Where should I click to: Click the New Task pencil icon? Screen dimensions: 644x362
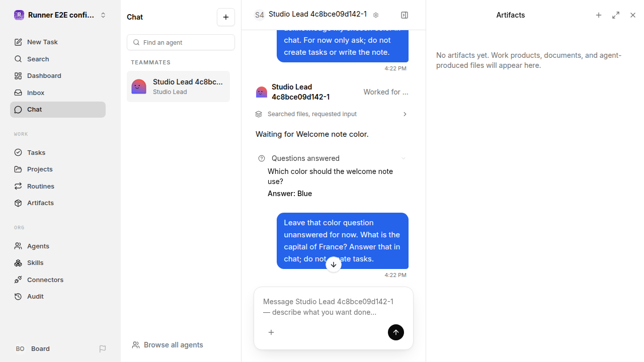[x=18, y=42]
